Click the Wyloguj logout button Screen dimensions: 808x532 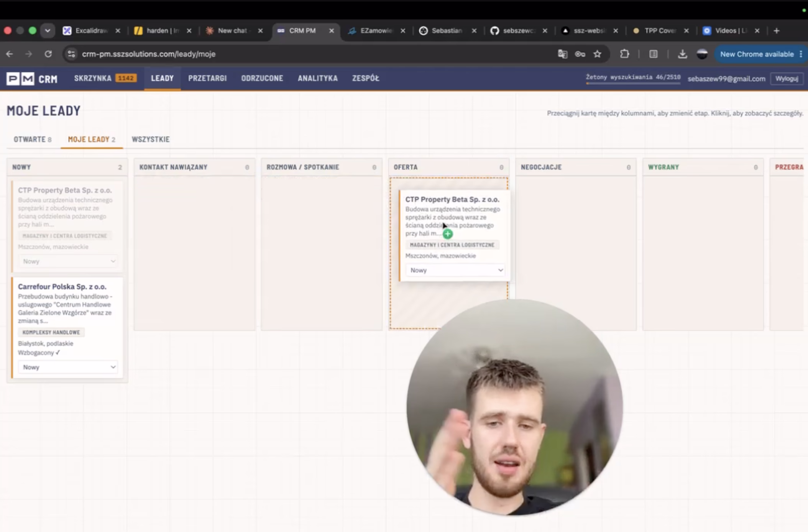[x=787, y=79]
